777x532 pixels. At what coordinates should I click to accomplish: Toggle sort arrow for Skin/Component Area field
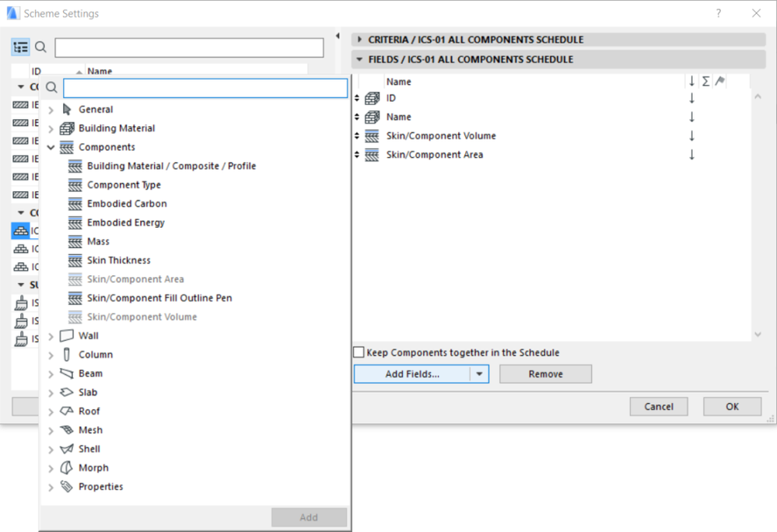tap(691, 155)
